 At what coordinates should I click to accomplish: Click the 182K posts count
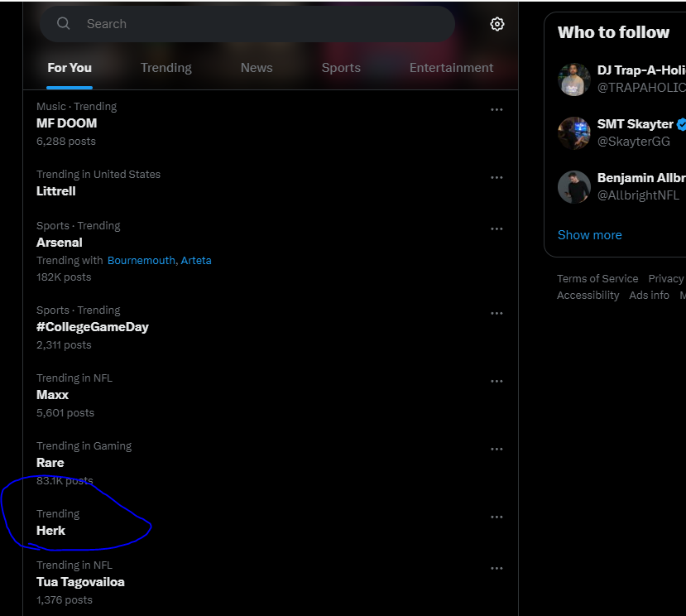pos(64,277)
